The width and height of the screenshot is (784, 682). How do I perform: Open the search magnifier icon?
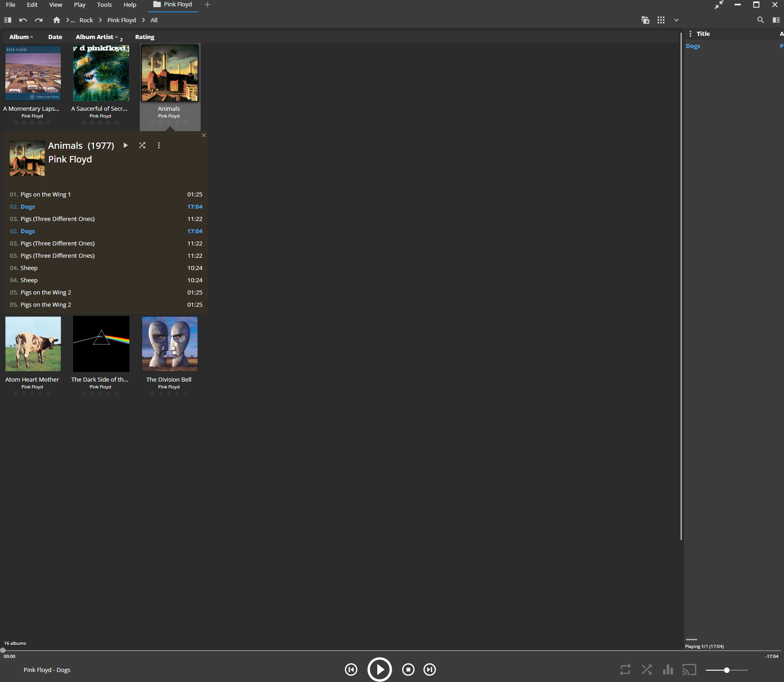click(760, 20)
